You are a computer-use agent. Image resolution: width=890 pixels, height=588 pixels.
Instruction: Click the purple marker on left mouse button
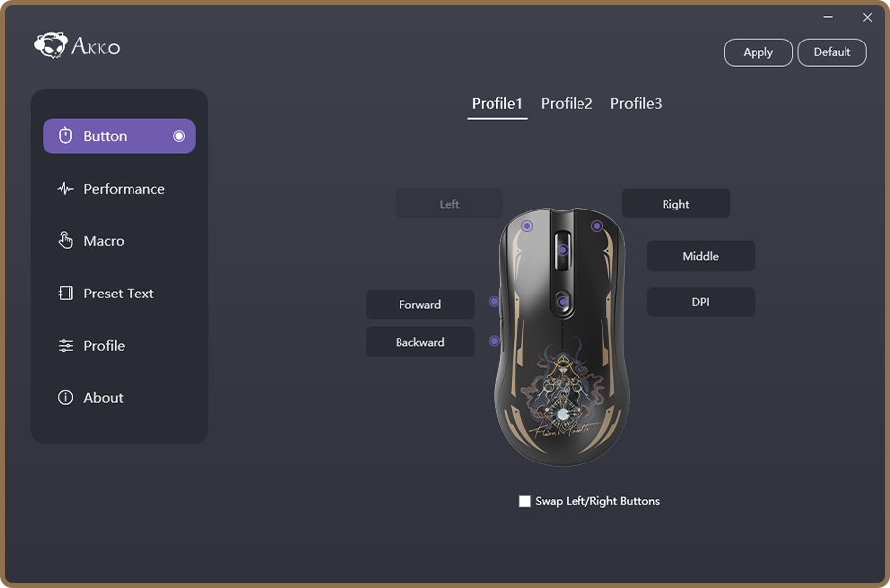pyautogui.click(x=527, y=226)
